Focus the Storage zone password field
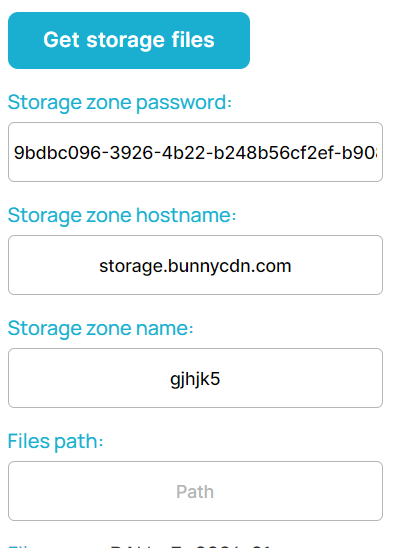Image resolution: width=395 pixels, height=548 pixels. pos(195,152)
